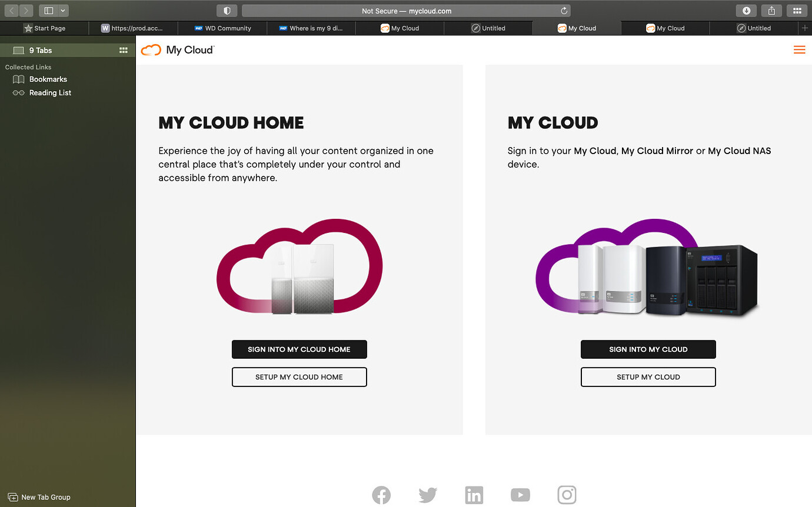Open YouTube from the footer social icons

click(520, 495)
